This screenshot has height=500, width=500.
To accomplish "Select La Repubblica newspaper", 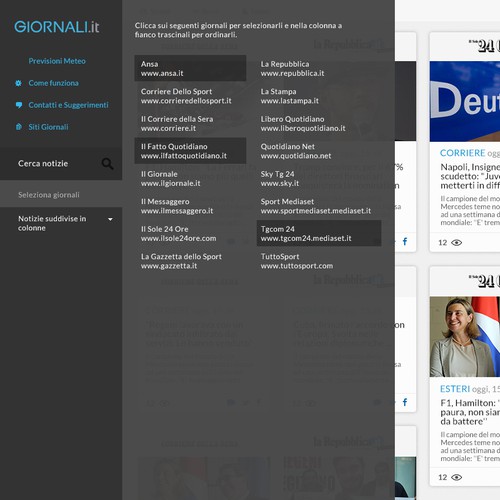I will point(319,68).
